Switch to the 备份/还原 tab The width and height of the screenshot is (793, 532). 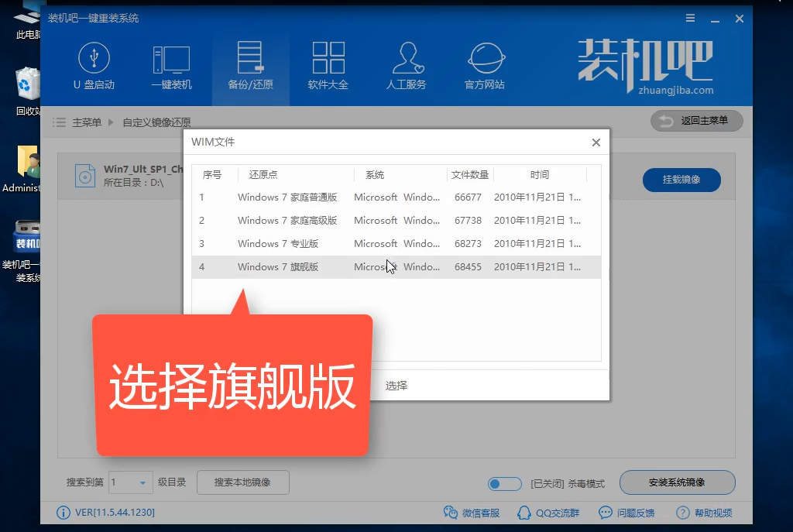[250, 67]
